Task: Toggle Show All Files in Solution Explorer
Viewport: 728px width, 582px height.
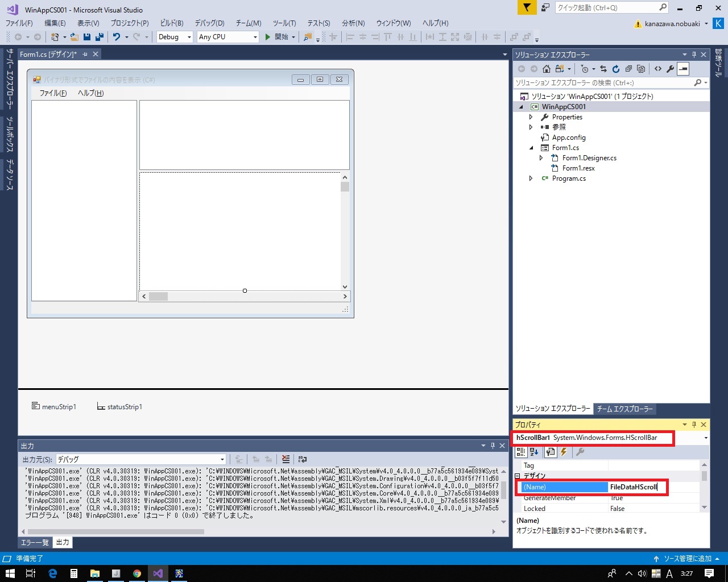Action: (641, 69)
